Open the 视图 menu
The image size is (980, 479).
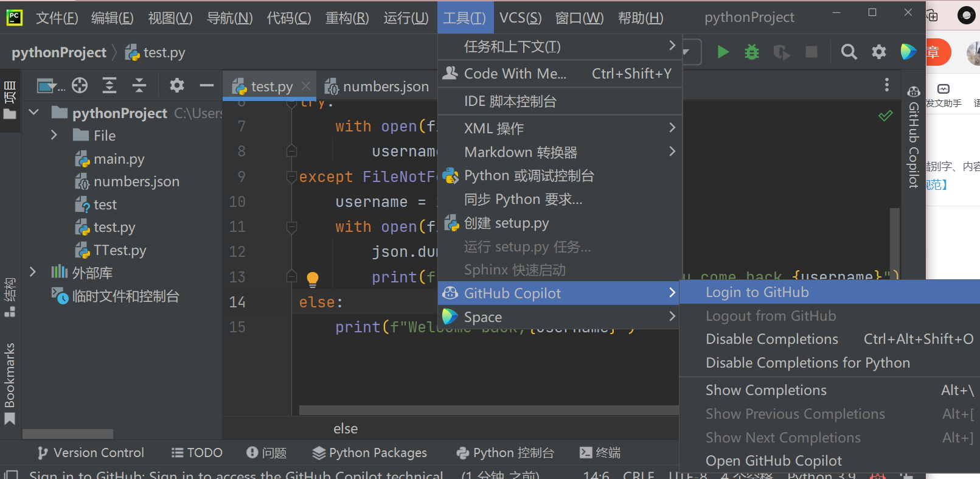click(170, 18)
